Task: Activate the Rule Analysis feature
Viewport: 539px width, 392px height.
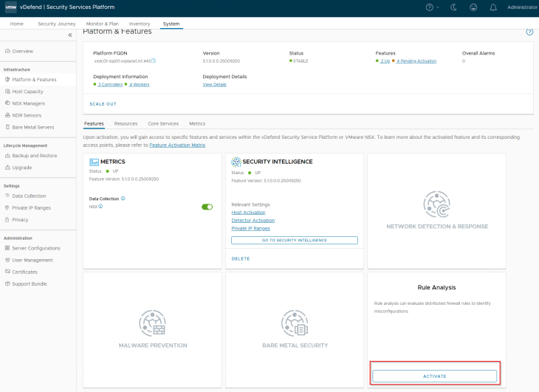Action: 434,376
